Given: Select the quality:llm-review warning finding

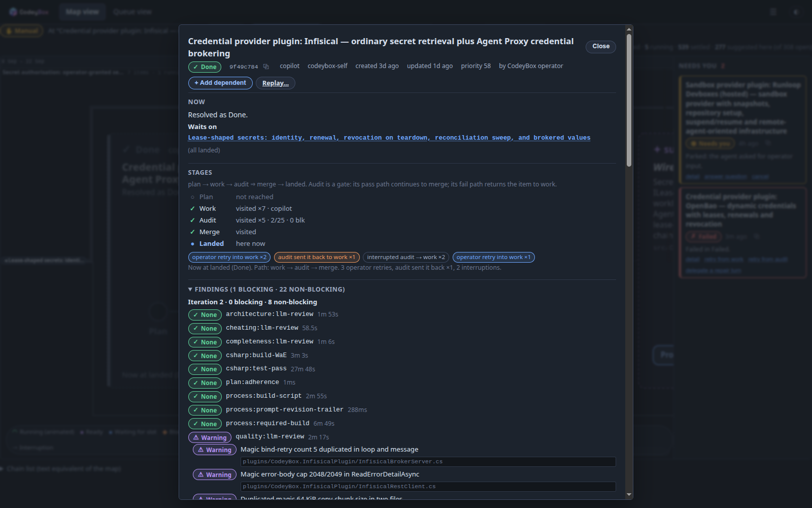Looking at the screenshot, I should tap(270, 437).
